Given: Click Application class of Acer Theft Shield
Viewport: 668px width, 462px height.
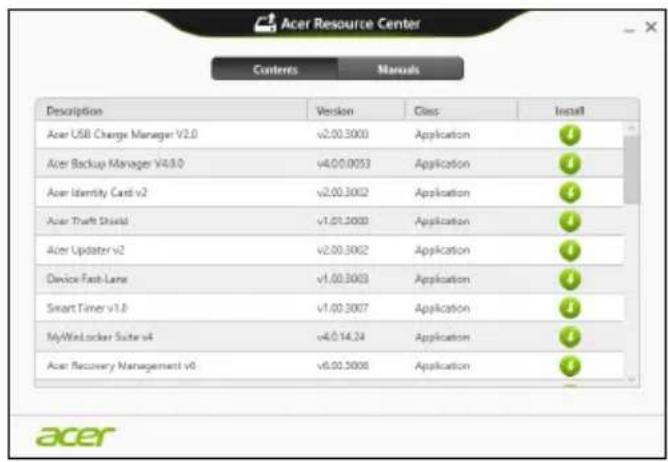Looking at the screenshot, I should click(x=442, y=222).
